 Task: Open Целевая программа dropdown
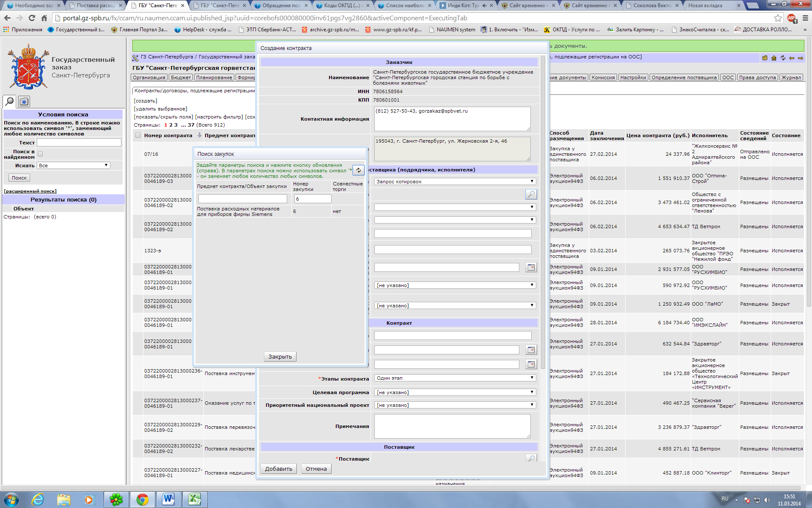coord(455,392)
